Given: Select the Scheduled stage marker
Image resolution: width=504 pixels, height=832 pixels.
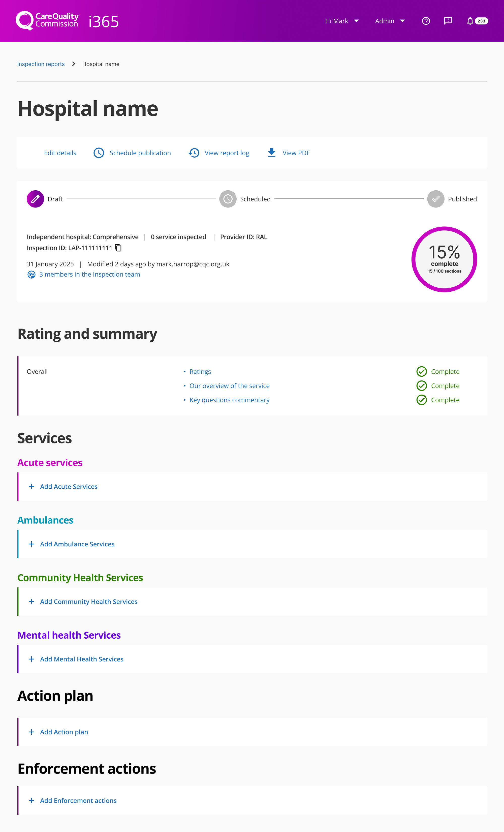Looking at the screenshot, I should pyautogui.click(x=228, y=199).
